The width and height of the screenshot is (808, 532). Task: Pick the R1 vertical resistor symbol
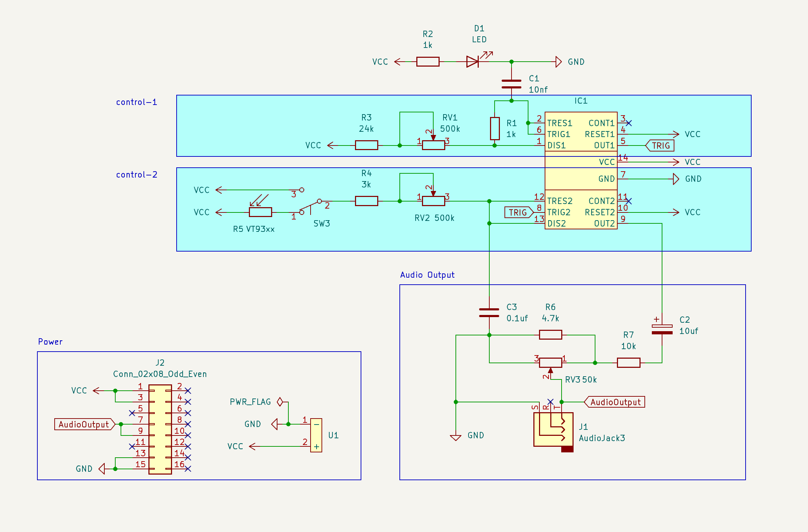pyautogui.click(x=495, y=129)
